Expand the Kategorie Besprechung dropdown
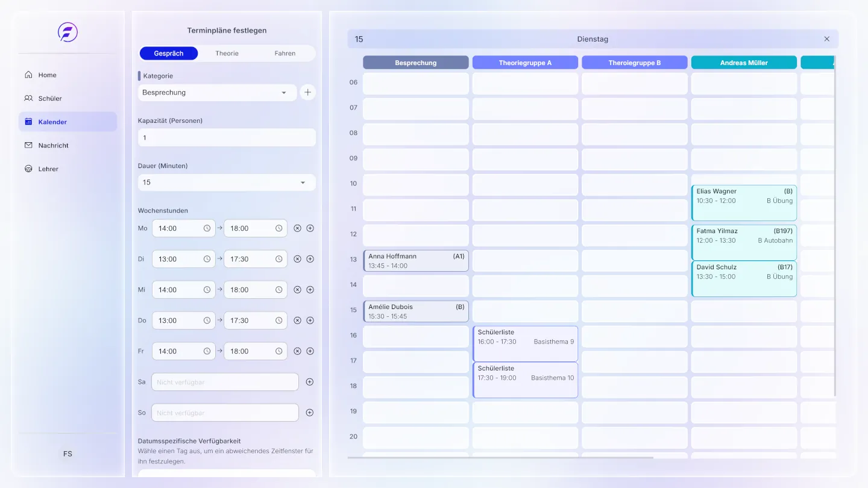 [217, 93]
